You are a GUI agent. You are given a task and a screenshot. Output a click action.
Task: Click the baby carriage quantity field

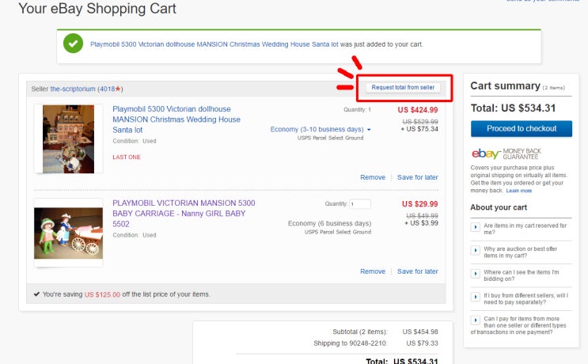tap(360, 203)
